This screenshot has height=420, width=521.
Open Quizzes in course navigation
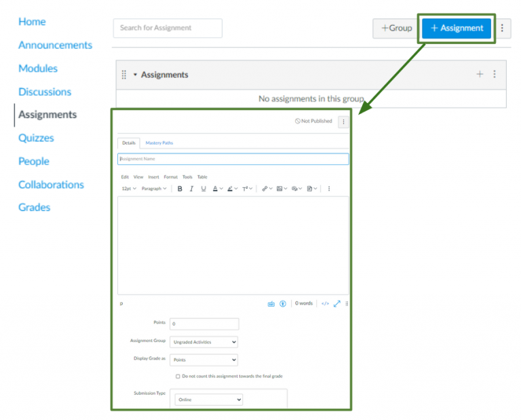click(36, 138)
